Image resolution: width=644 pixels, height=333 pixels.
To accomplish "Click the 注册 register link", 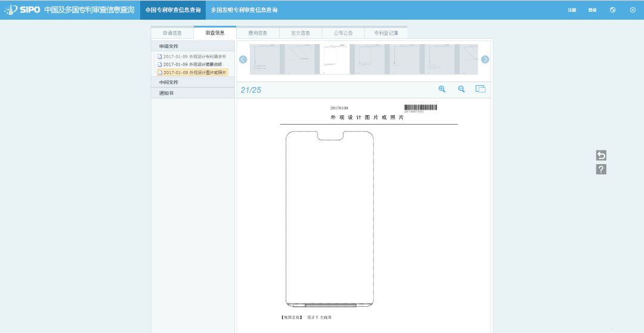I will [x=572, y=10].
